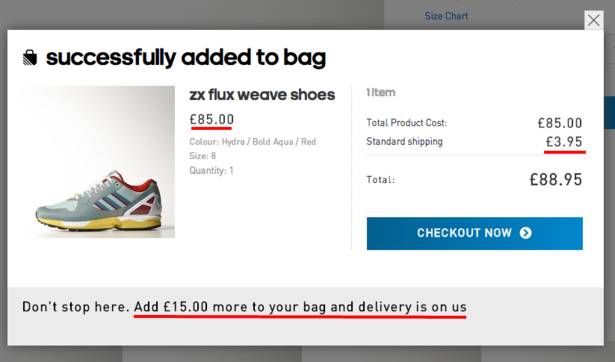Viewport: 615px width, 362px height.
Task: Click the successfully added to bag heading
Action: click(186, 57)
